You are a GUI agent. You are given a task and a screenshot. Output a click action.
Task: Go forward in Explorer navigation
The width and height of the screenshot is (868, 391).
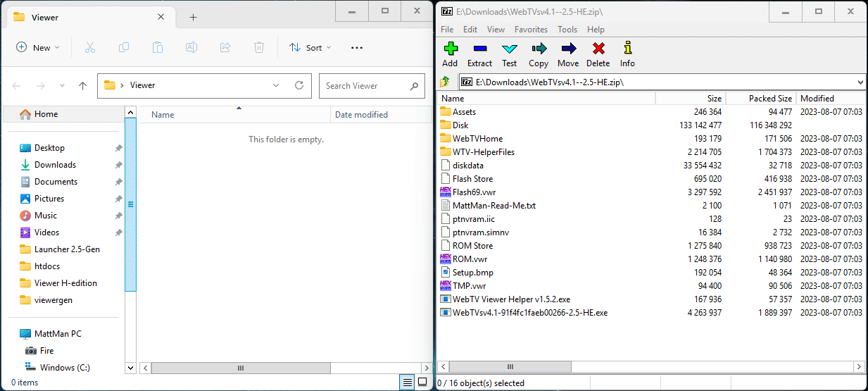(x=40, y=86)
